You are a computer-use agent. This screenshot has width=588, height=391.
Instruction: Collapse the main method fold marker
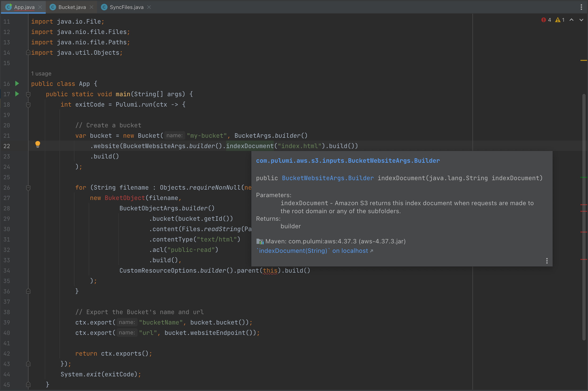click(28, 95)
